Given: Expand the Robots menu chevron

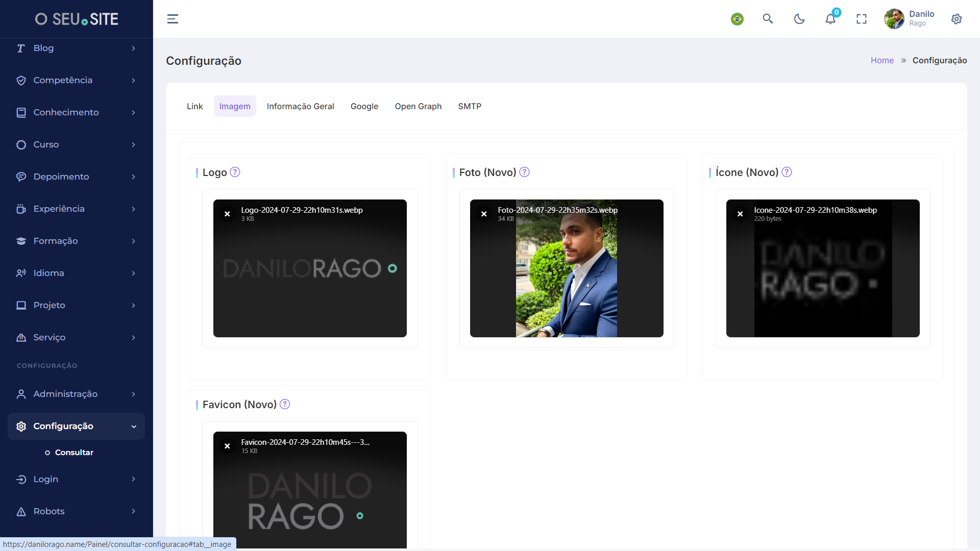Looking at the screenshot, I should (133, 511).
